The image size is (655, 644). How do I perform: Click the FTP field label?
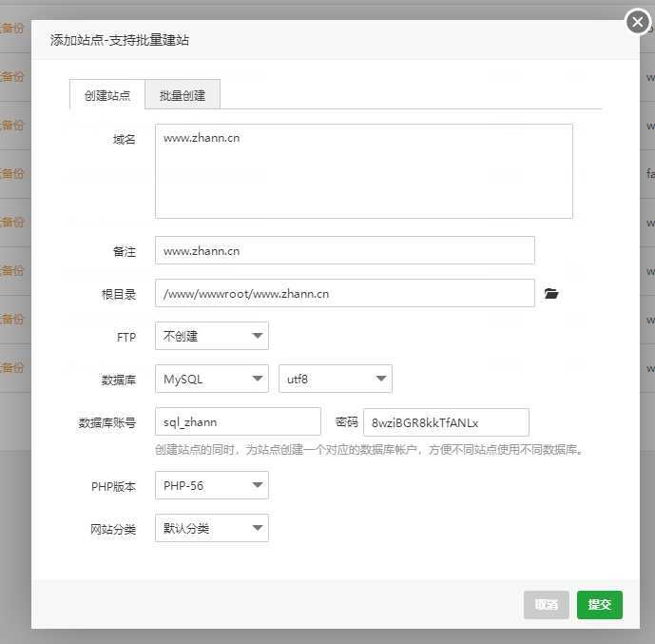126,338
